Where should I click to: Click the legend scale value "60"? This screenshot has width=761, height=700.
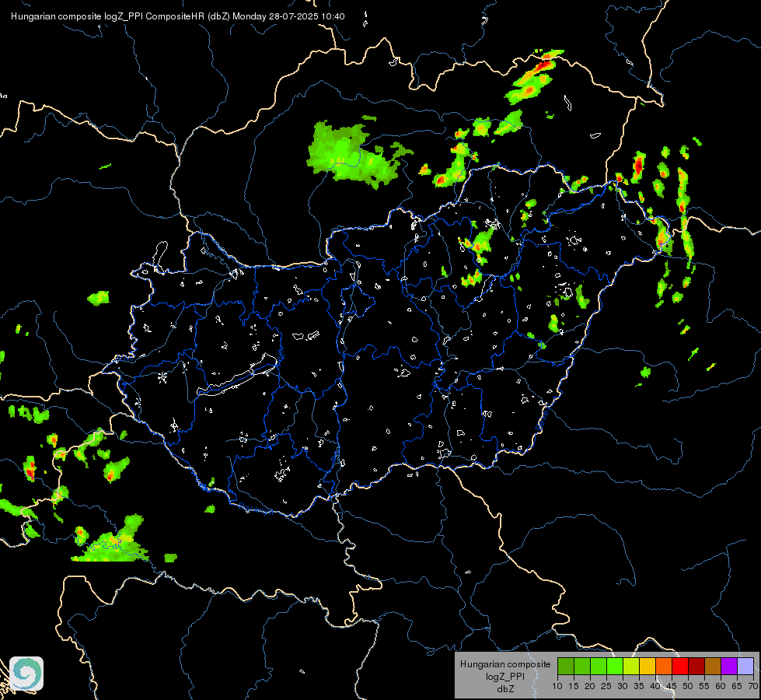(721, 687)
